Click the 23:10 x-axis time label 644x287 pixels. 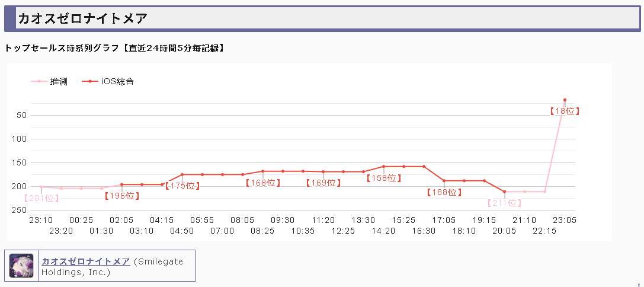[41, 221]
